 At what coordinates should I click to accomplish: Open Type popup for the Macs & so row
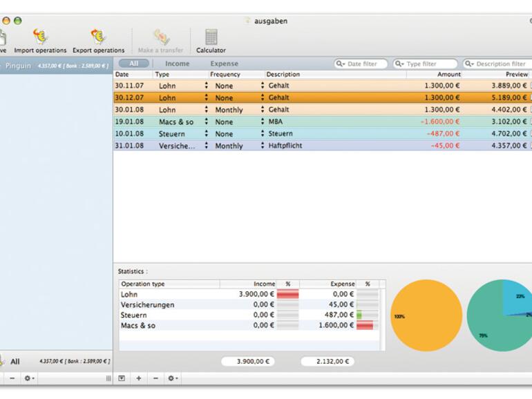coord(206,121)
